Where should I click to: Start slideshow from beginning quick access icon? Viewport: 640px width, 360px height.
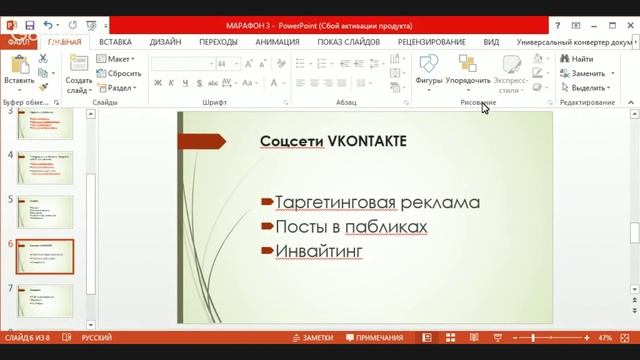(x=91, y=26)
